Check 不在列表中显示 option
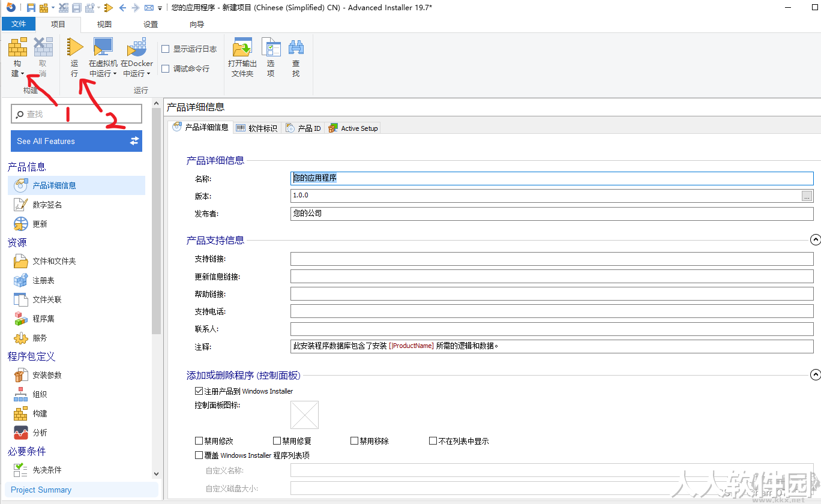821x504 pixels. tap(433, 441)
